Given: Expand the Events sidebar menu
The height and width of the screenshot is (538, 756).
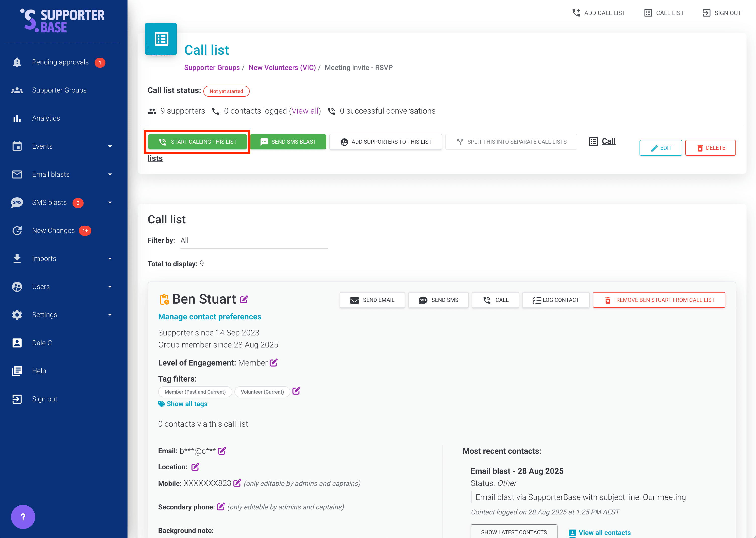Looking at the screenshot, I should click(110, 146).
